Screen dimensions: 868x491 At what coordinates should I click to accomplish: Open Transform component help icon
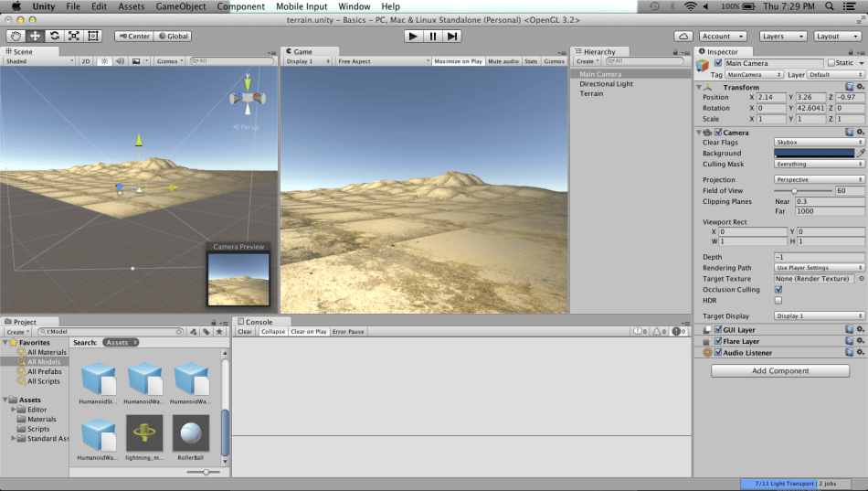pyautogui.click(x=849, y=87)
